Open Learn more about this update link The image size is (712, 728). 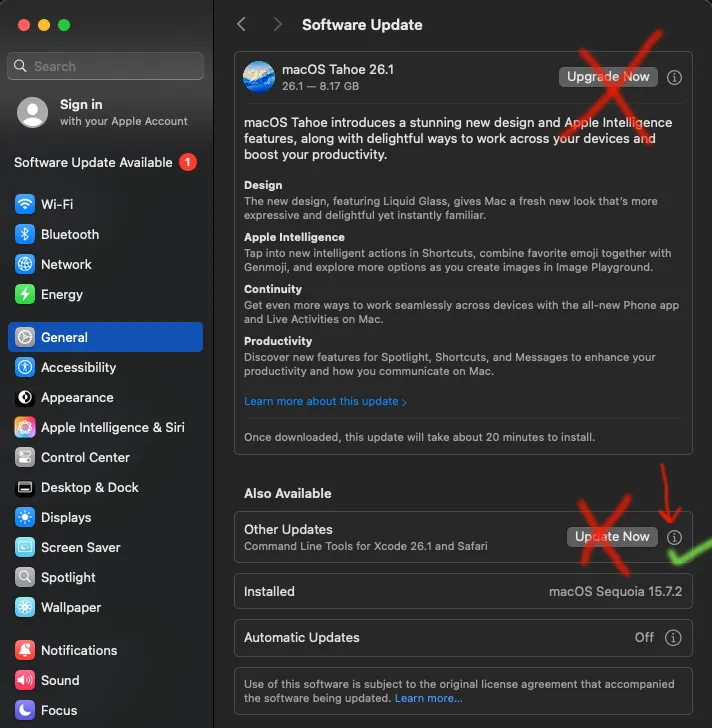[325, 401]
